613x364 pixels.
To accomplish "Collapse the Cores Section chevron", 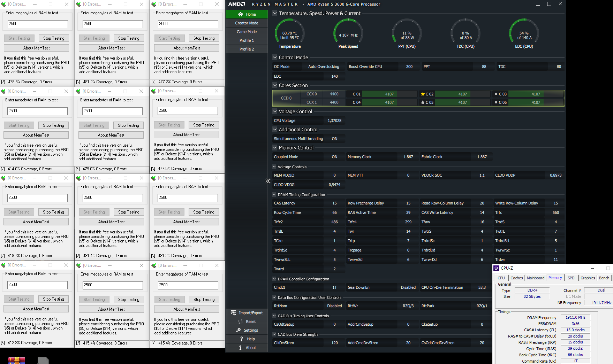I will tap(275, 85).
